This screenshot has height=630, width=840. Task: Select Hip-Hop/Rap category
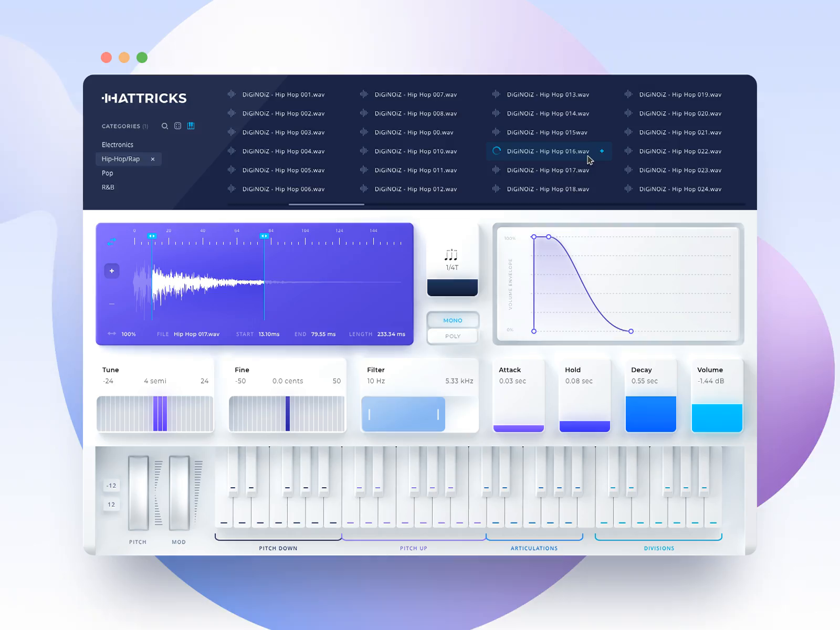121,159
